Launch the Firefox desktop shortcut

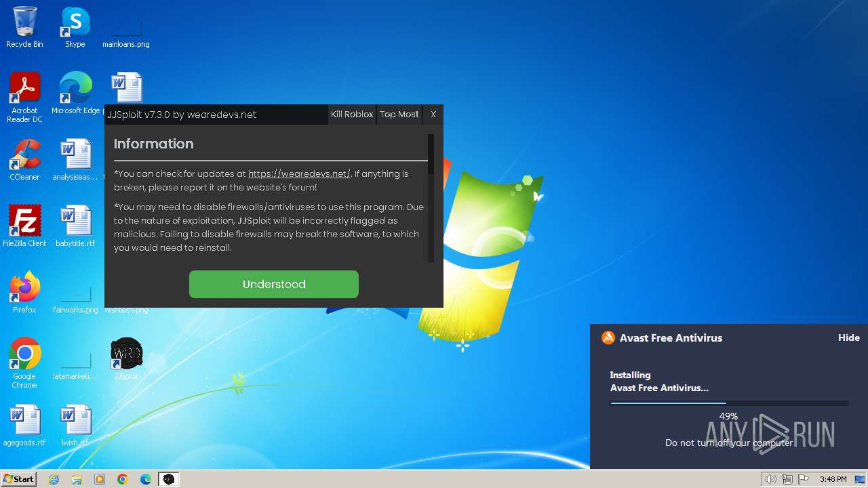24,292
